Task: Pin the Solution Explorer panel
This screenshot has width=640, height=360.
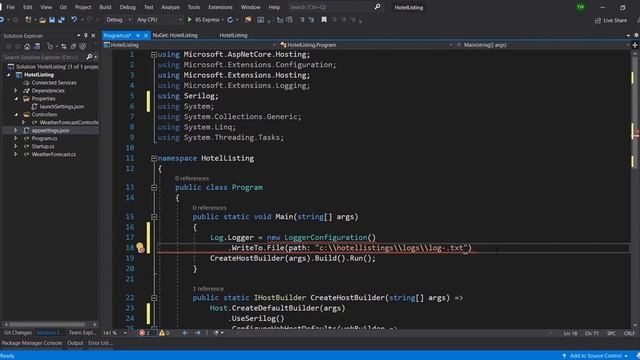Action: (86, 36)
